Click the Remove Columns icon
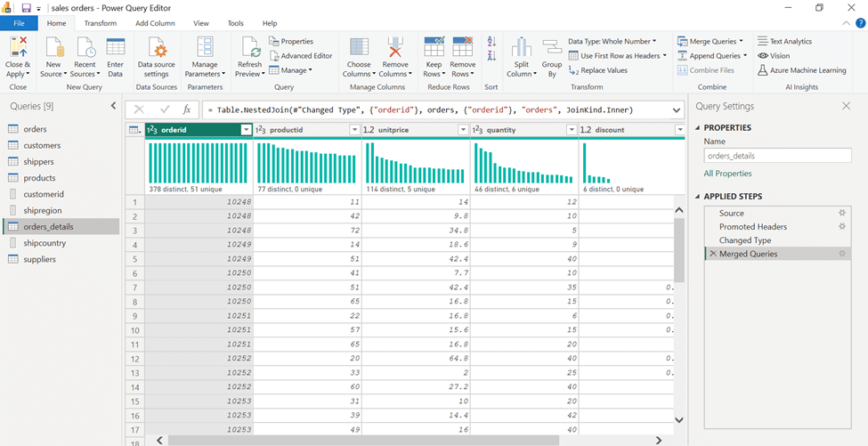 pyautogui.click(x=395, y=49)
